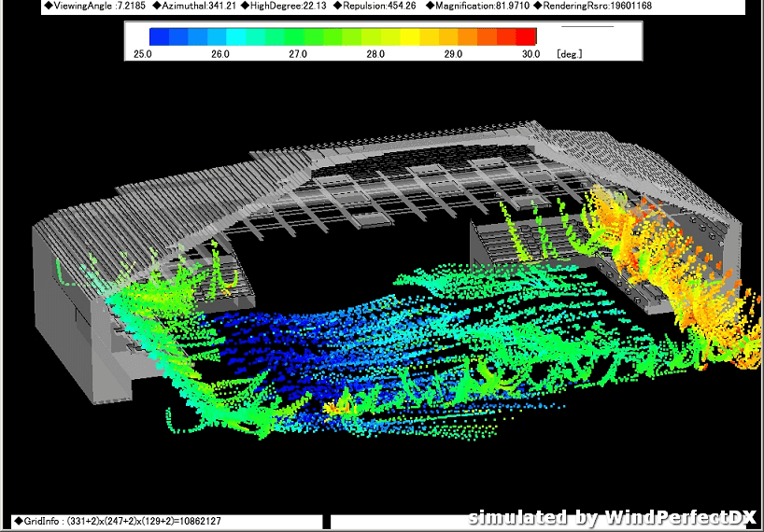Click the 25.0 legend minimum label
This screenshot has width=764, height=532.
[x=142, y=54]
